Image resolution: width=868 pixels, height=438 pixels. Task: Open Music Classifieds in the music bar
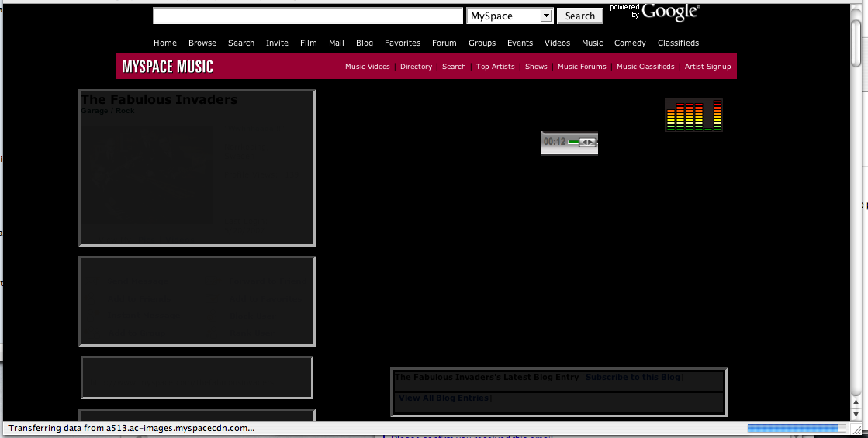pyautogui.click(x=645, y=67)
